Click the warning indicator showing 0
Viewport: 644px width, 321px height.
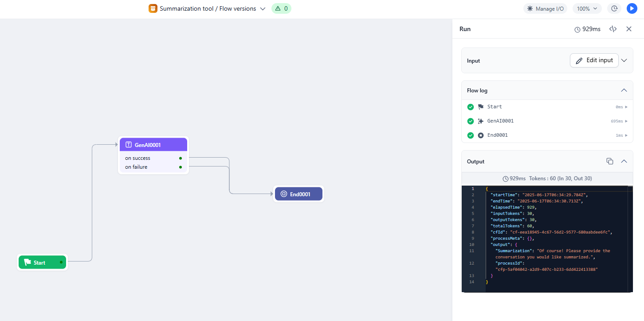[281, 8]
